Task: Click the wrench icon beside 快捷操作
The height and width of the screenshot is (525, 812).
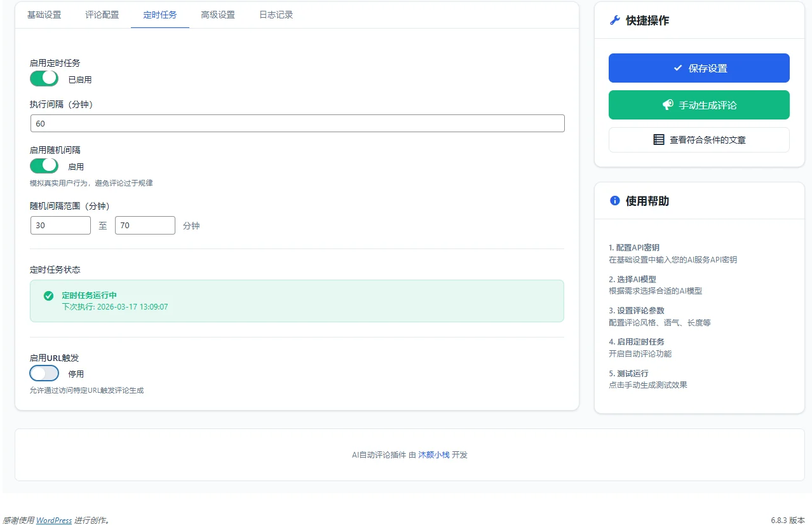Action: [x=614, y=20]
